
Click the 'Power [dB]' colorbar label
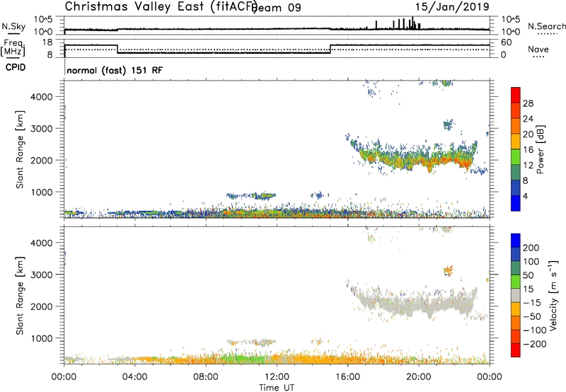tap(540, 149)
